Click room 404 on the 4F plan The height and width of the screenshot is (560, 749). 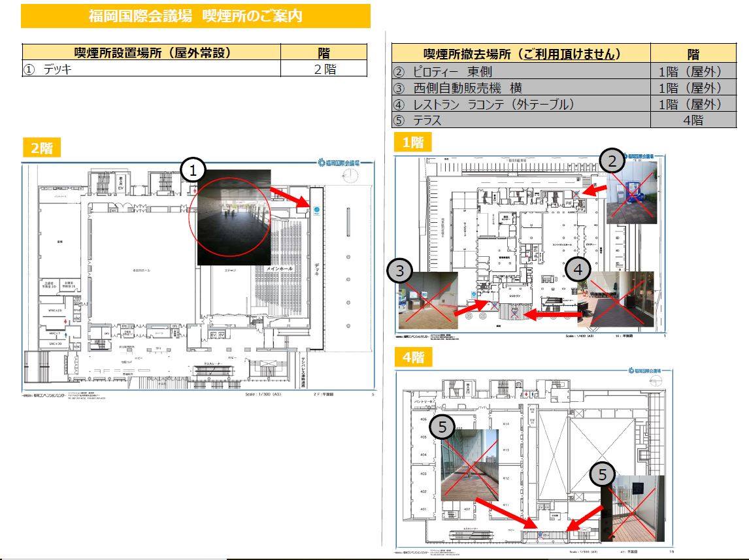click(424, 455)
